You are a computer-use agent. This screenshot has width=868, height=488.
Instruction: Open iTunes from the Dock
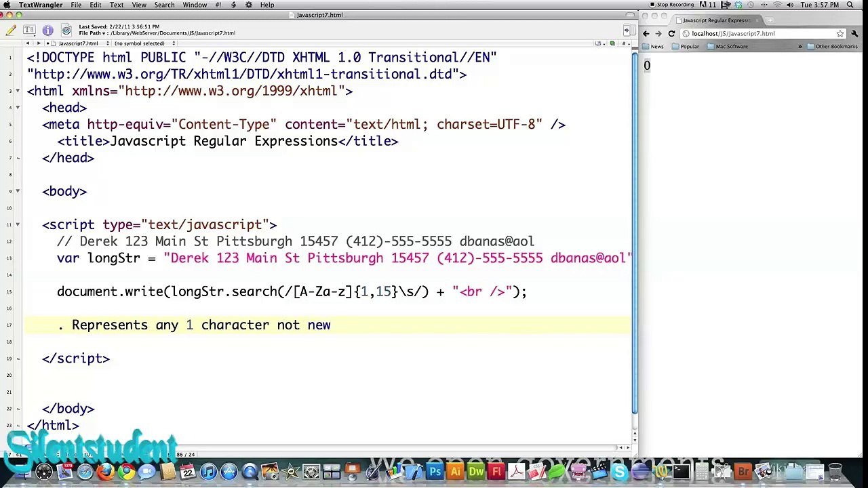(208, 471)
